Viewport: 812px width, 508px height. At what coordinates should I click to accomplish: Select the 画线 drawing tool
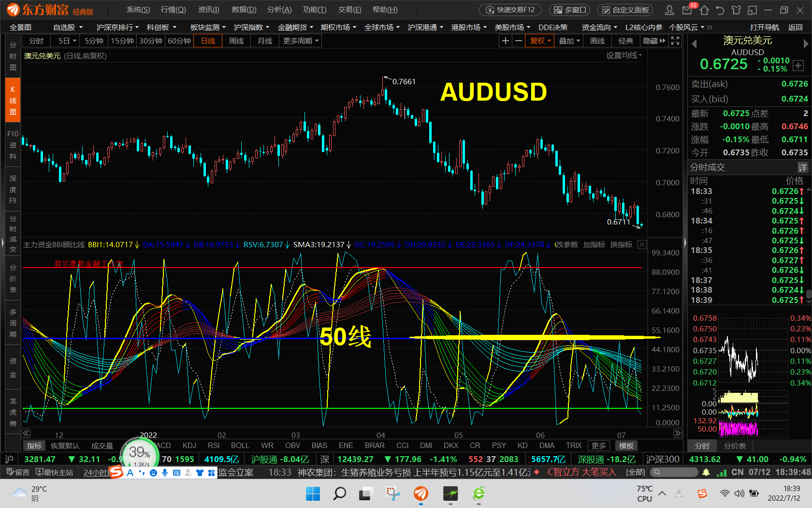click(x=597, y=41)
